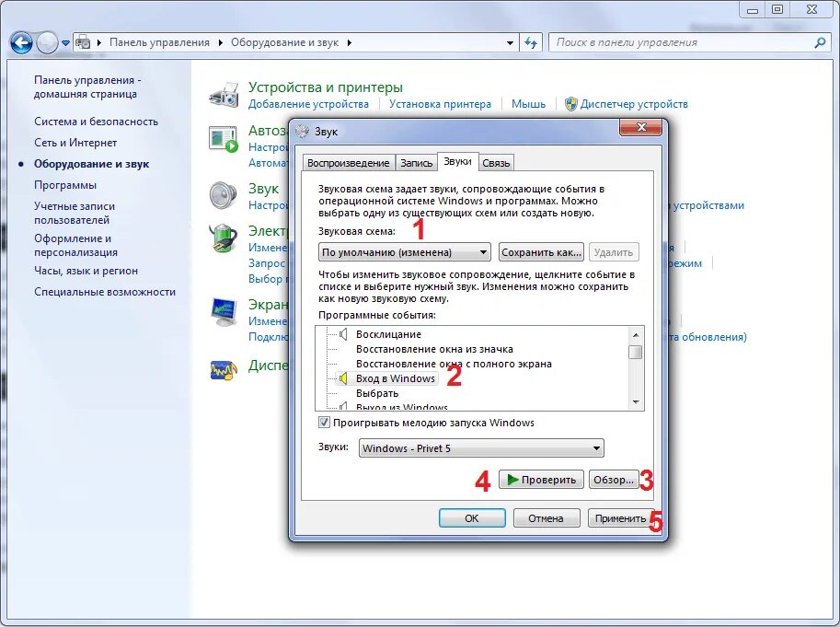The image size is (840, 627).
Task: Maximize the Control Panel window
Action: pyautogui.click(x=777, y=8)
